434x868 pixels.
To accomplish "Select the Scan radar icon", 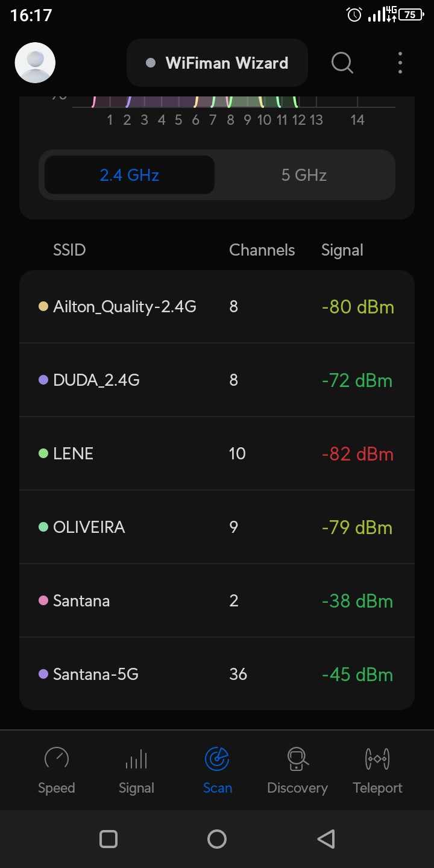I will click(x=217, y=759).
